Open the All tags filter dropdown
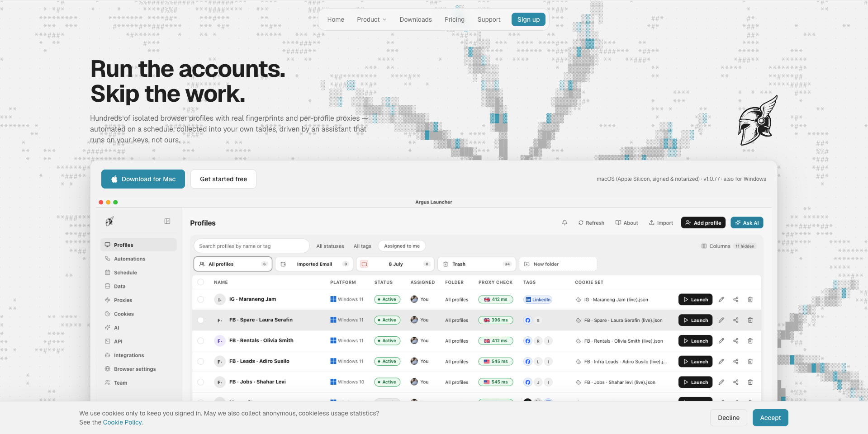The image size is (868, 434). (x=362, y=246)
